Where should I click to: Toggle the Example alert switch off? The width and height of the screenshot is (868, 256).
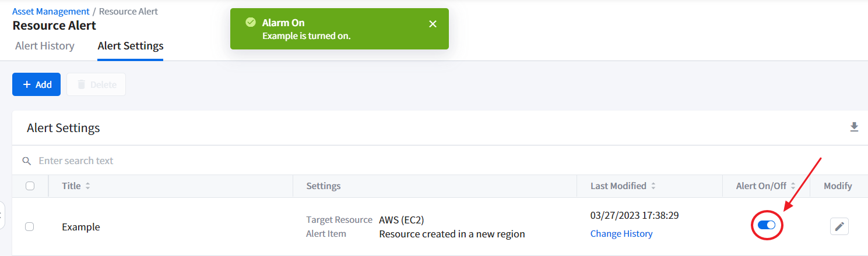766,225
